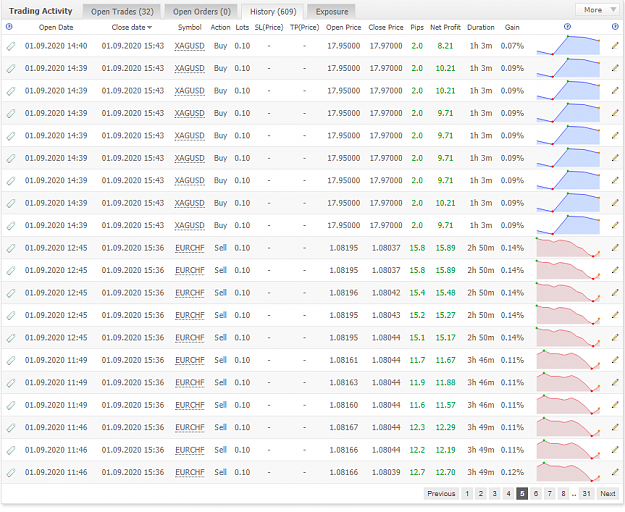
Task: Click pencil edit icon for the 15.27 trade
Action: [615, 315]
